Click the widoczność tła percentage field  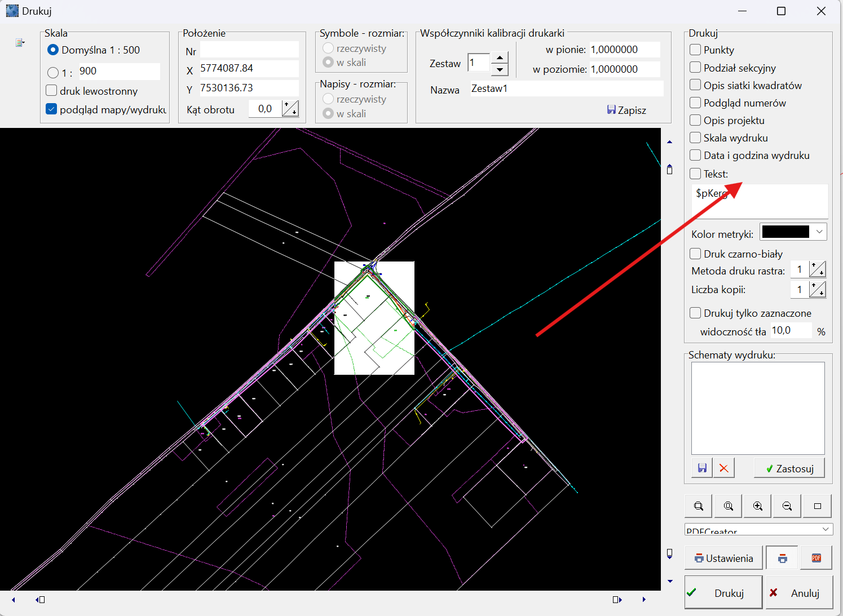tap(791, 330)
